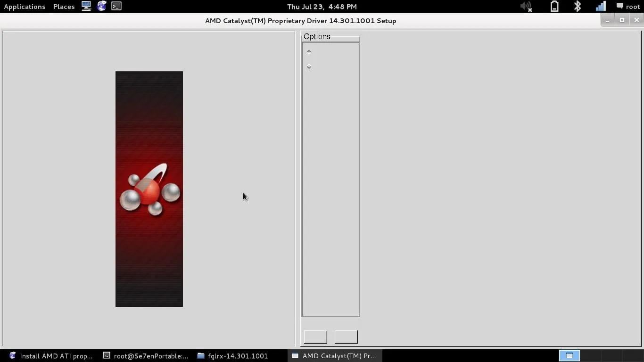Launch the computer monitor panel icon
The width and height of the screenshot is (644, 362).
pyautogui.click(x=86, y=6)
